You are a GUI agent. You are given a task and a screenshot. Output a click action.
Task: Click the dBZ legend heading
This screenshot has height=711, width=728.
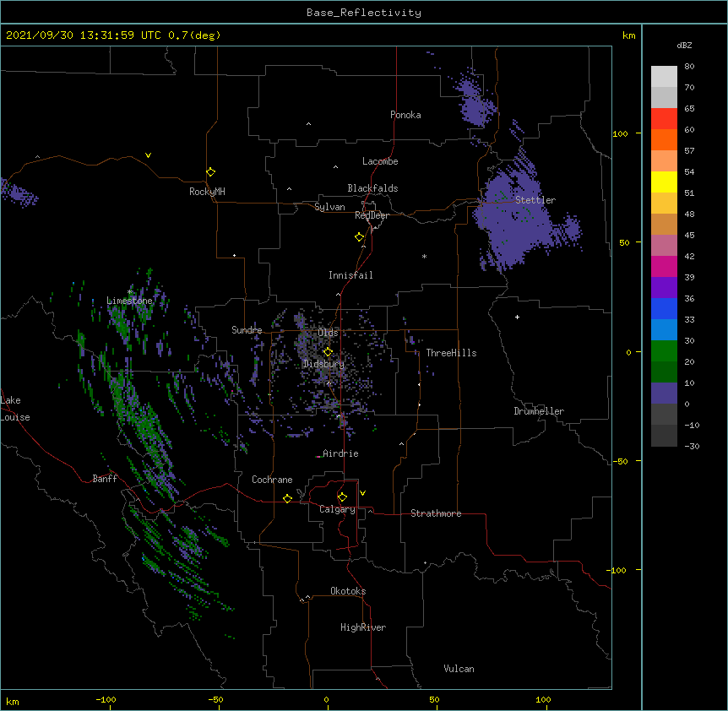coord(684,46)
